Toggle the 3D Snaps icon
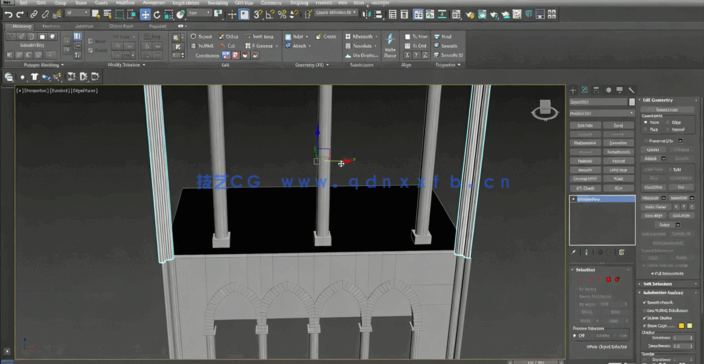This screenshot has width=704, height=364. 258,14
